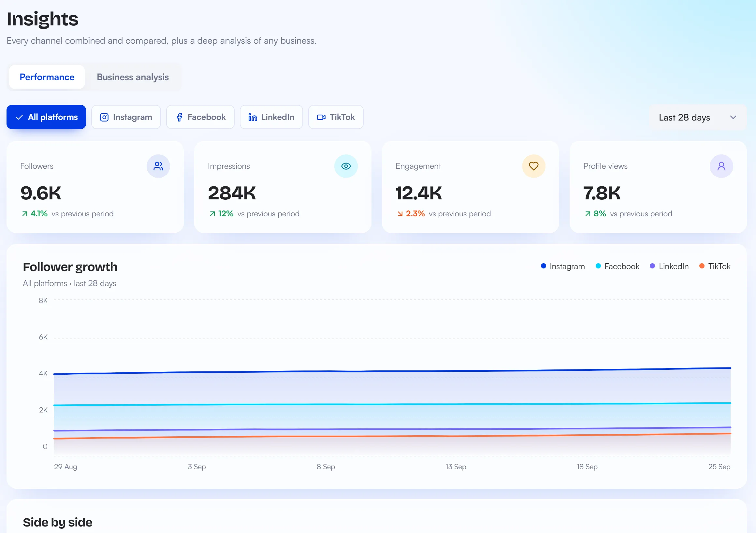This screenshot has width=756, height=533.
Task: Filter insights by Facebook
Action: (x=200, y=117)
